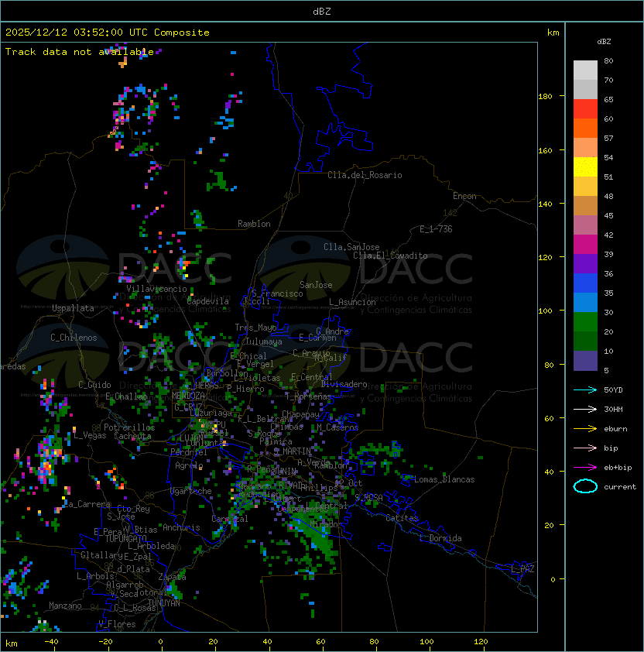
Task: Select the yellow eburn arrow symbol
Action: pos(585,429)
